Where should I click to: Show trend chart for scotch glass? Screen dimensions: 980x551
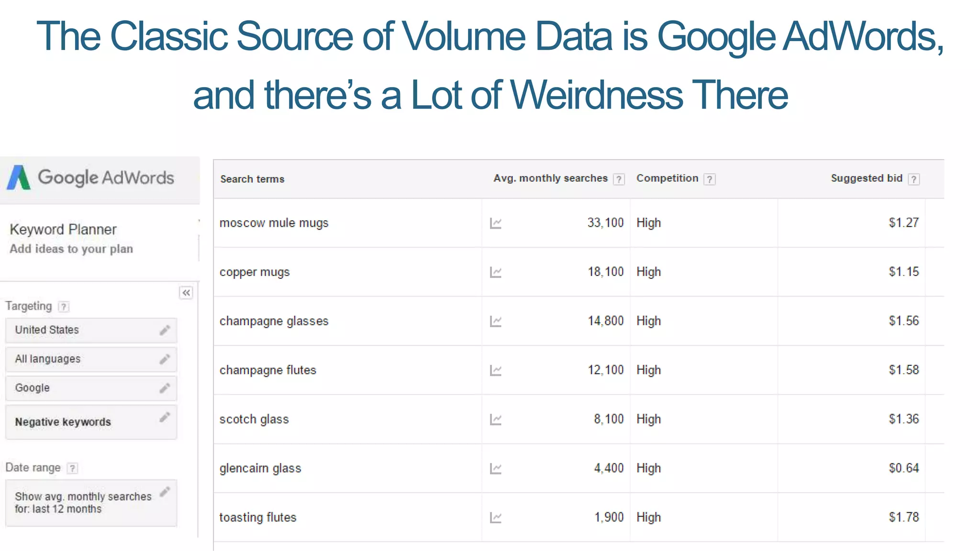[496, 419]
